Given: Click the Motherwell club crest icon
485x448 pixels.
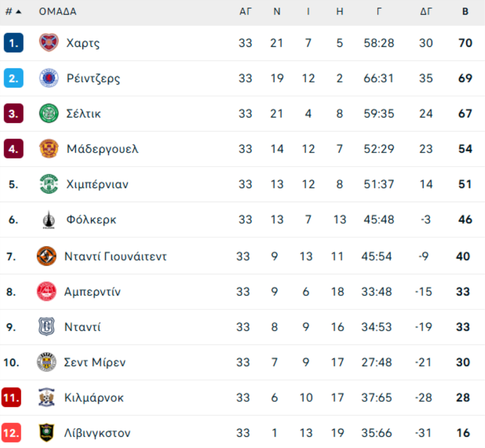Looking at the screenshot, I should pyautogui.click(x=48, y=149).
